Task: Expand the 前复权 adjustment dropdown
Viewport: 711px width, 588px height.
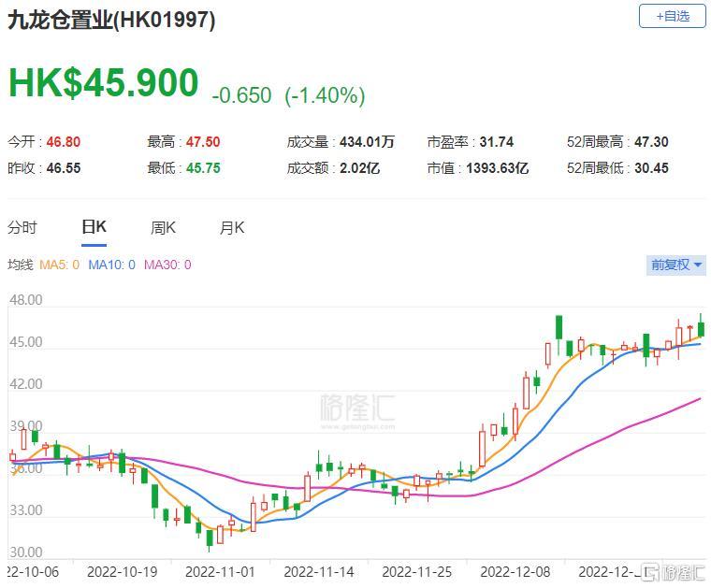Action: click(676, 265)
